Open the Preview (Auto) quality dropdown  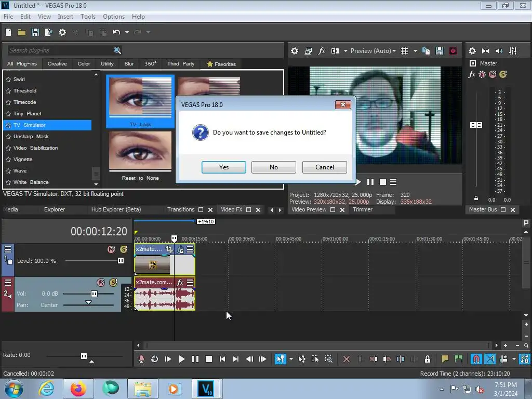(x=373, y=51)
